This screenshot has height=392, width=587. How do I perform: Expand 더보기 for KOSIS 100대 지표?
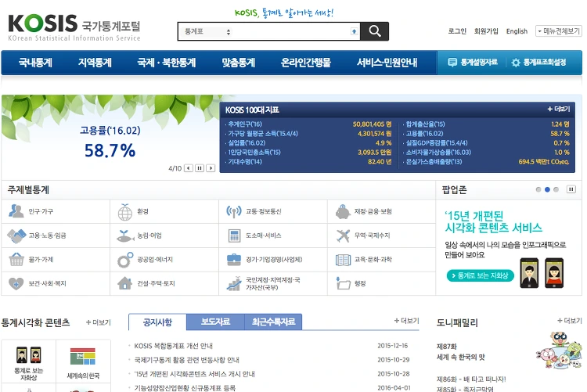(559, 109)
